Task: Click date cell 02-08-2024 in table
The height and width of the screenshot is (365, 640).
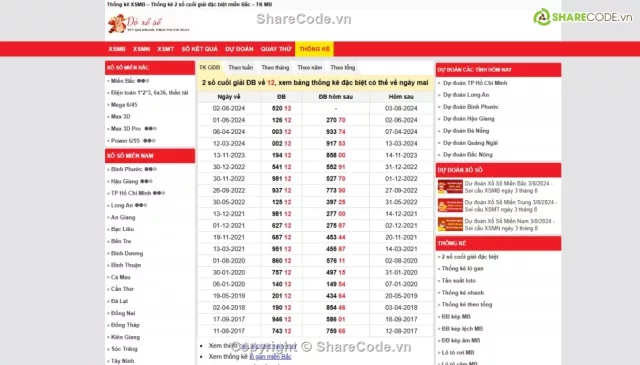Action: point(229,109)
